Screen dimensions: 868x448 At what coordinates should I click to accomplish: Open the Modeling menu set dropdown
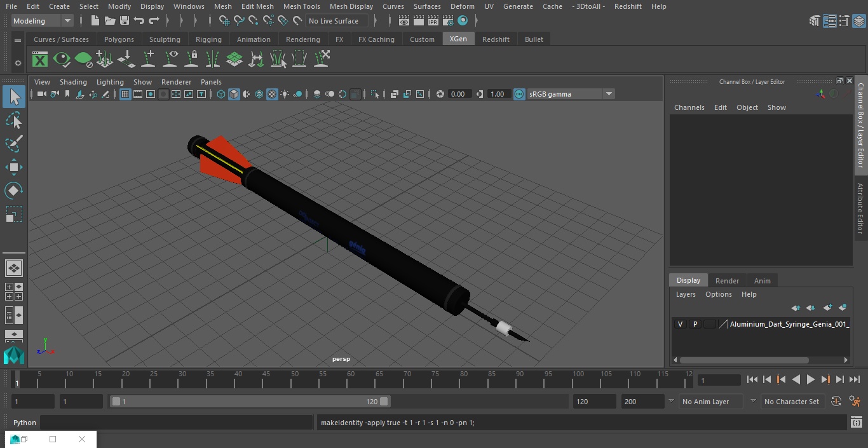click(43, 21)
